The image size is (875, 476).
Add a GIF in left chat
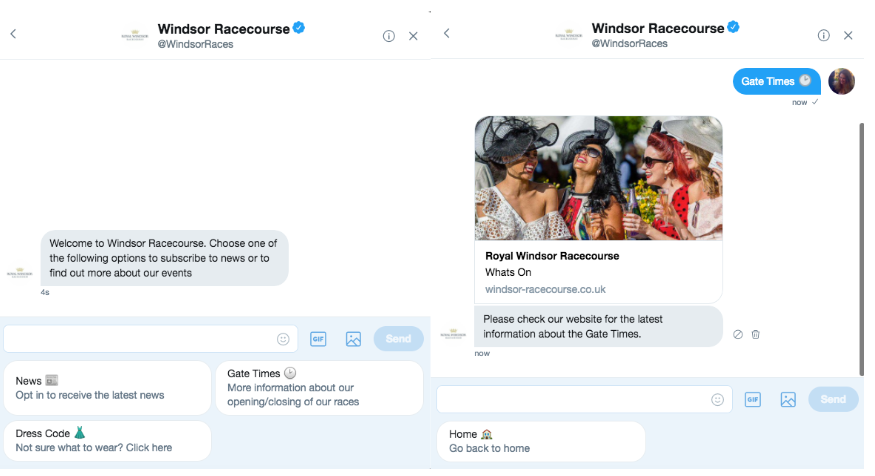(x=318, y=339)
